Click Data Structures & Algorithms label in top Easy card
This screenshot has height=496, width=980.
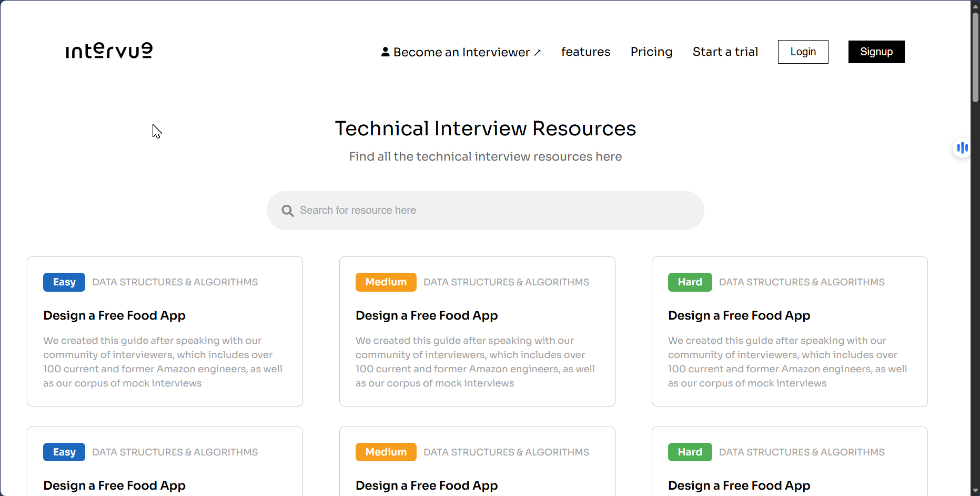(x=175, y=282)
